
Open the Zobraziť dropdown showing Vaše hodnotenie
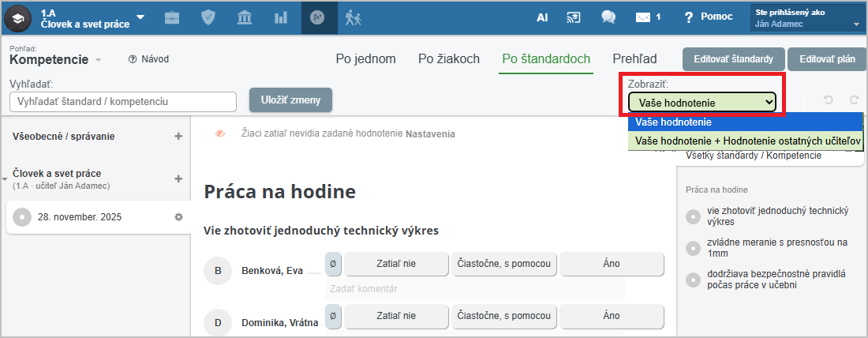click(702, 102)
